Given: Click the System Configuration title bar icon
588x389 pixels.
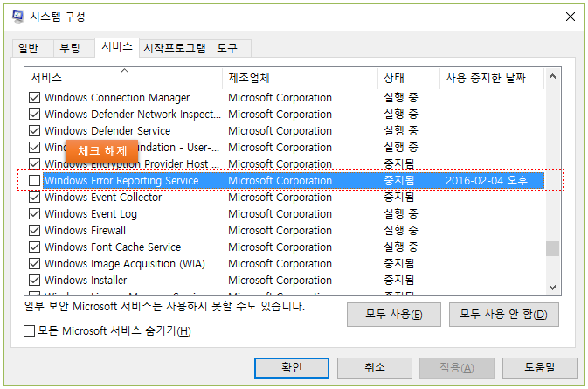Looking at the screenshot, I should [x=17, y=17].
